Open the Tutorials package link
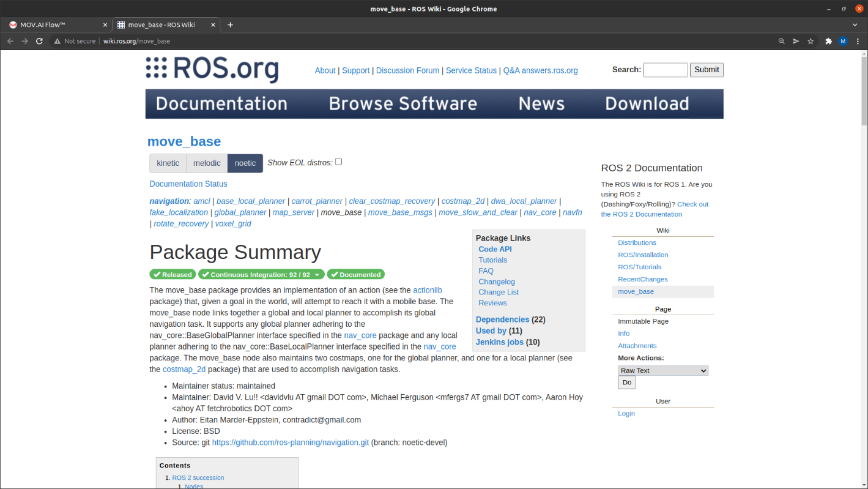Image resolution: width=868 pixels, height=489 pixels. (x=492, y=260)
